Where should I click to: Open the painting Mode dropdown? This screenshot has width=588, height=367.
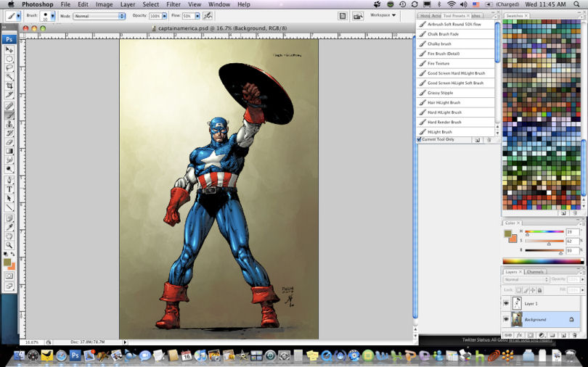[x=99, y=16]
